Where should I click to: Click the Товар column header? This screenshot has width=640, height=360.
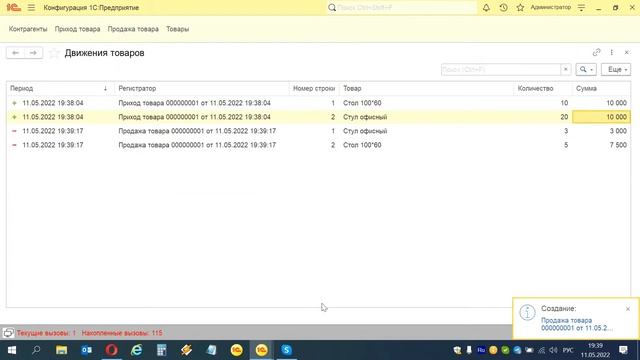point(426,88)
